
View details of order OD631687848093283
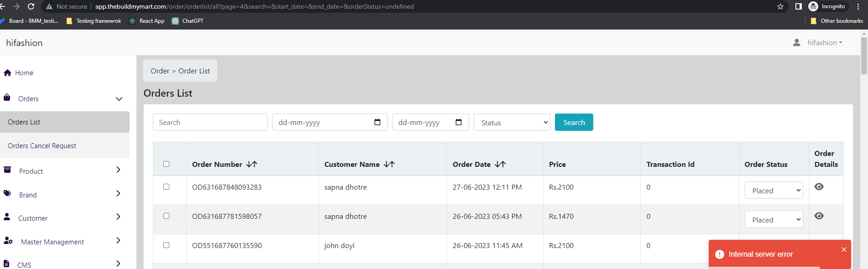click(x=819, y=186)
